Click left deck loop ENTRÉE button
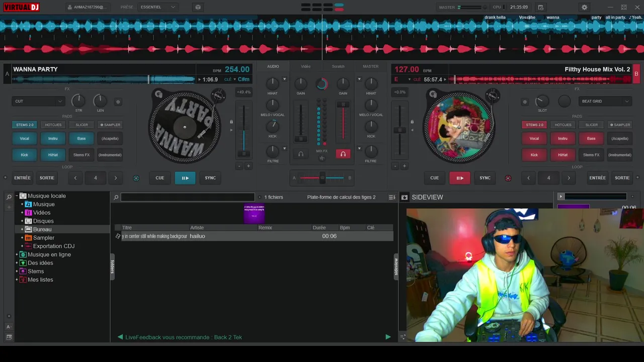 [22, 178]
